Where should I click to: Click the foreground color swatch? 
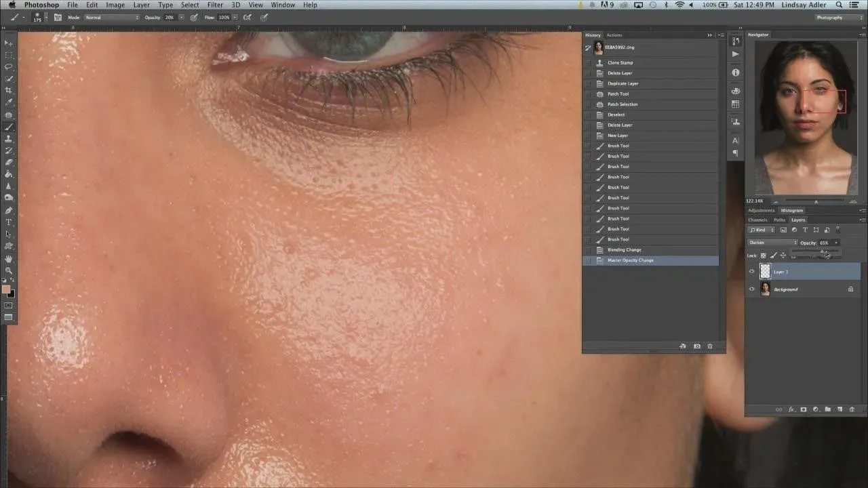(6, 289)
